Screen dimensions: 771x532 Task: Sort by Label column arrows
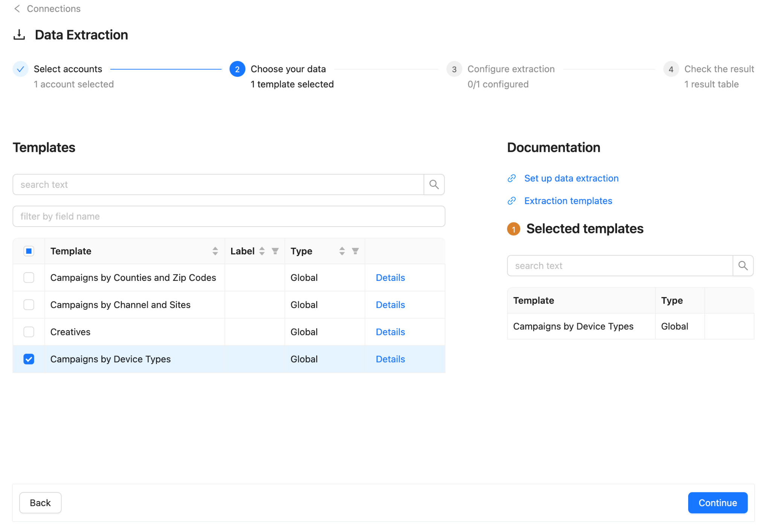pos(262,251)
